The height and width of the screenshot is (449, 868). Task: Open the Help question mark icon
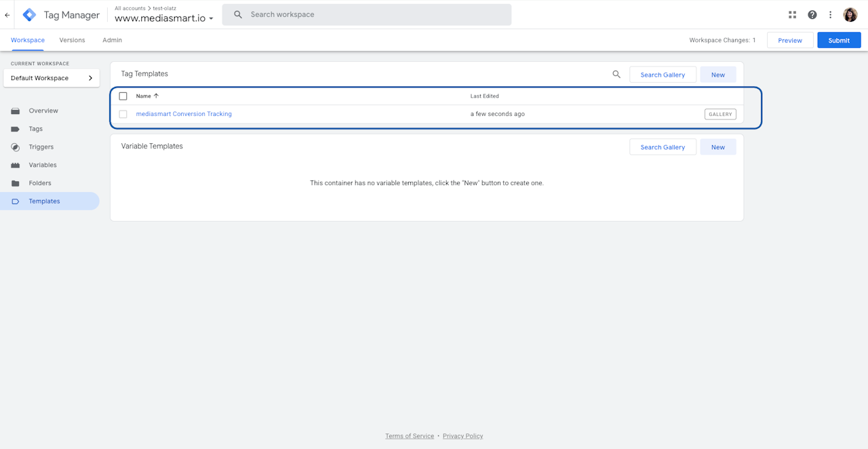(812, 15)
